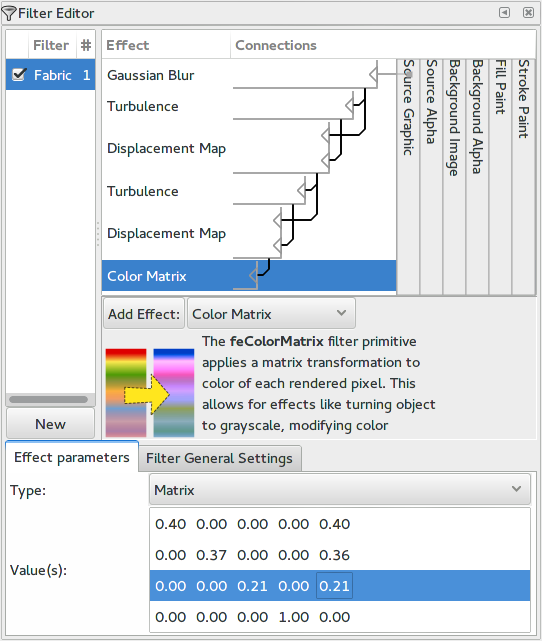The width and height of the screenshot is (542, 641).
Task: Select the first Turbulence effect
Action: coord(143,106)
